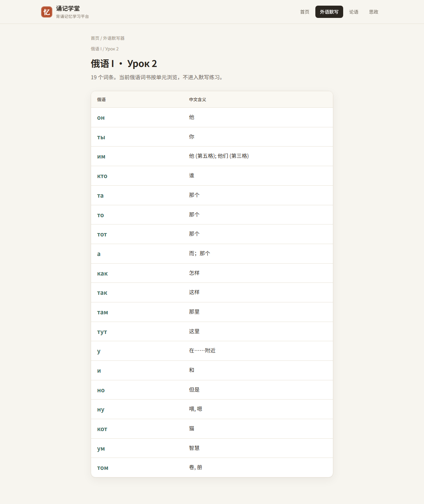Click the meaning 喂, 嗯
The height and width of the screenshot is (504, 424).
[195, 409]
